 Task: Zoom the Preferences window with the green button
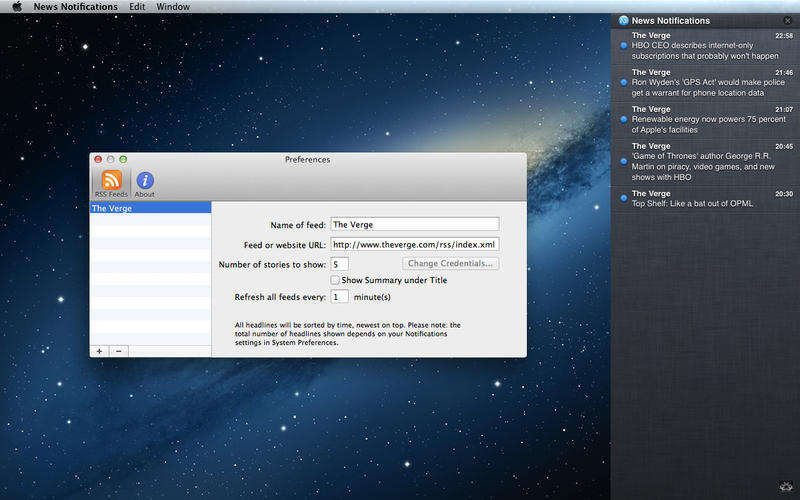(x=123, y=159)
